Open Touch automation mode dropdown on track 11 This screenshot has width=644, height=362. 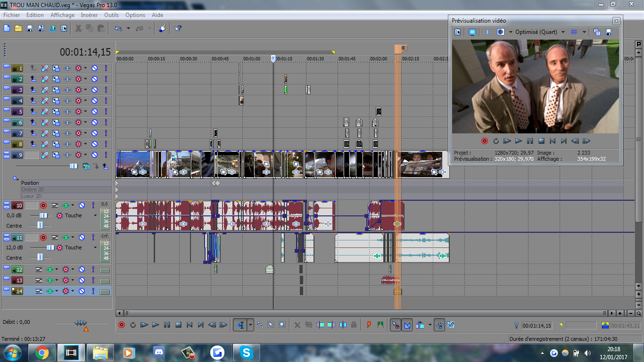95,247
